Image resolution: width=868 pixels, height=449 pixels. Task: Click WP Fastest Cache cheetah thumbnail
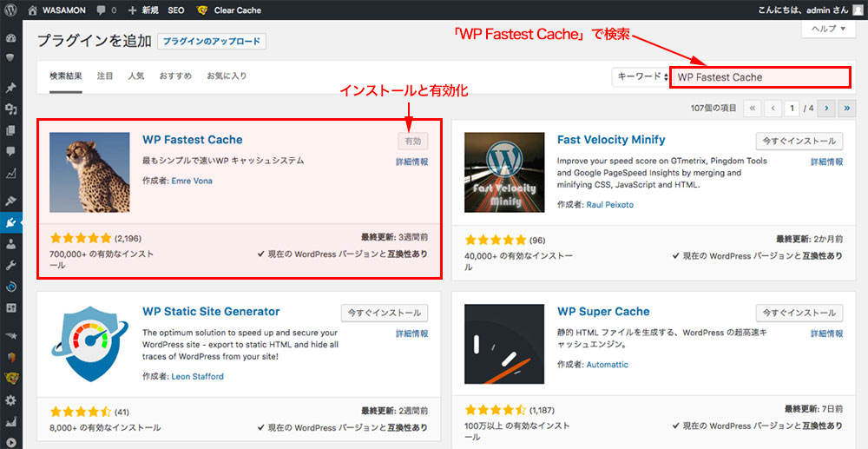89,172
